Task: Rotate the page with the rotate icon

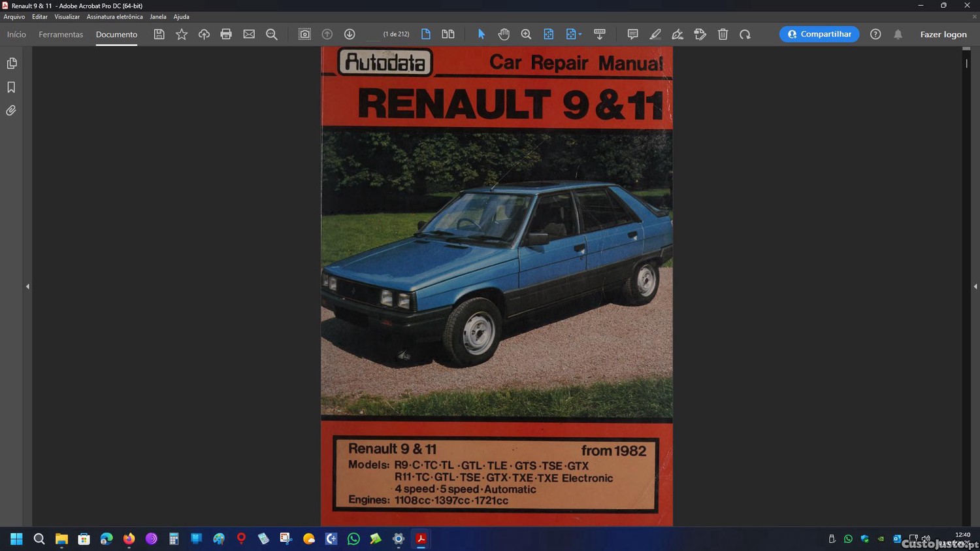Action: click(x=745, y=35)
